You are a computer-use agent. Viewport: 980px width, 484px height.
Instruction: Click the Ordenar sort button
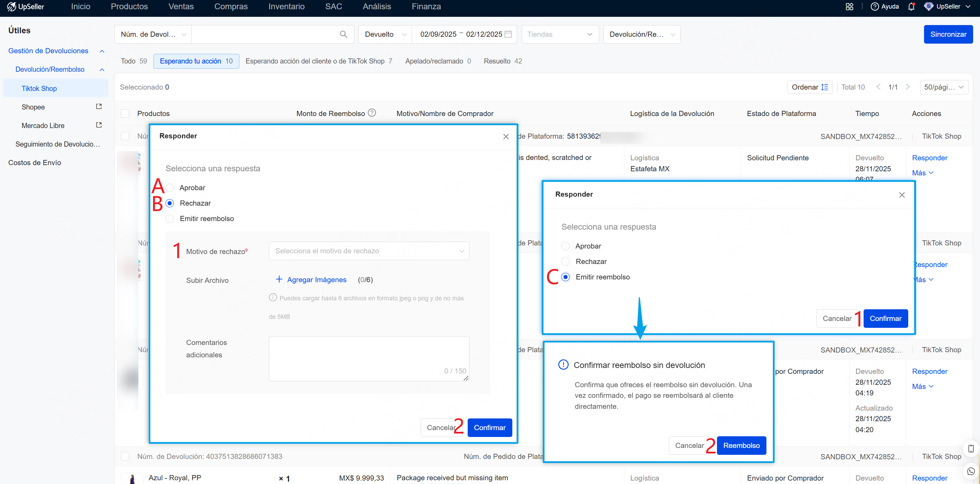(x=810, y=87)
